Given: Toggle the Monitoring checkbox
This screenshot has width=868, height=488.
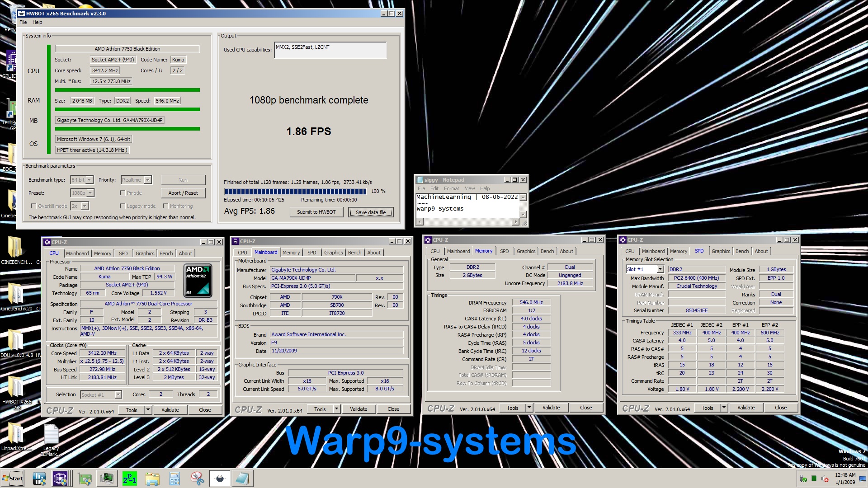Looking at the screenshot, I should click(165, 206).
